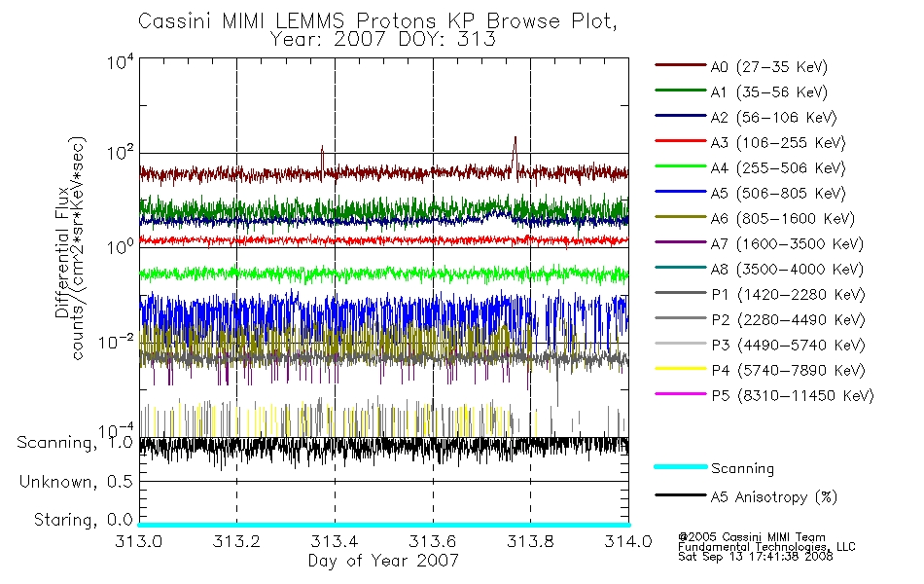Click the olive A6 legend line
The height and width of the screenshot is (584, 924).
[681, 217]
